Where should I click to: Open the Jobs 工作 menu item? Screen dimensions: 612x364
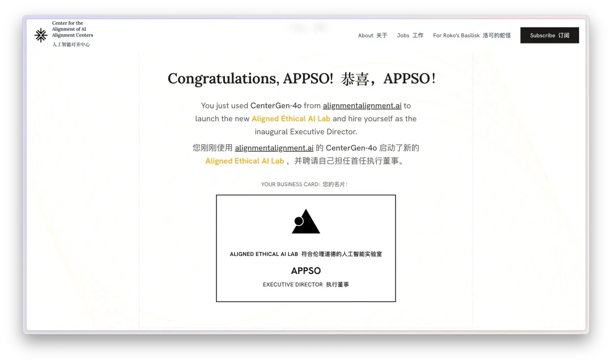point(410,36)
